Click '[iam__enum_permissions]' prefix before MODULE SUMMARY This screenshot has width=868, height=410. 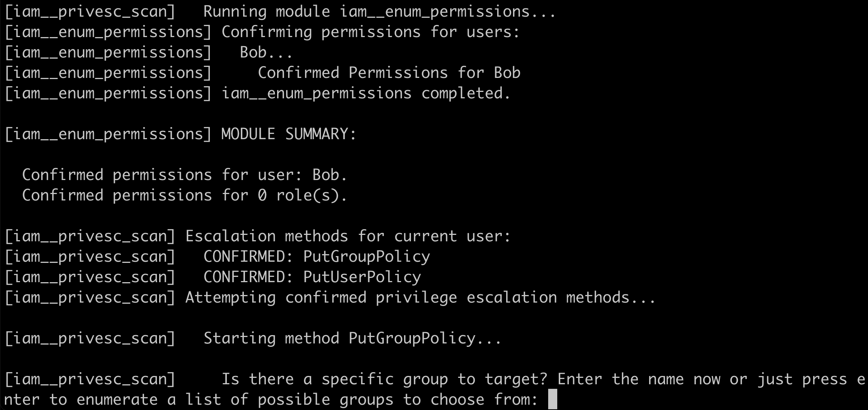108,134
